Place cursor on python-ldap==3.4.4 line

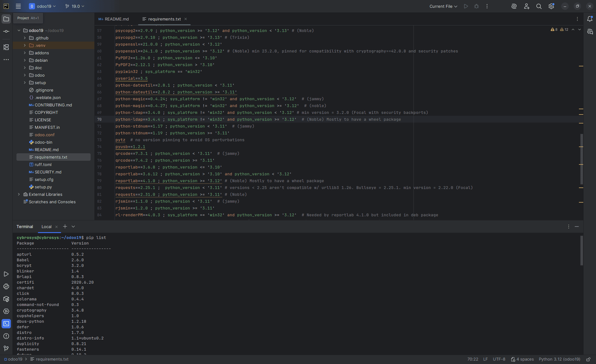(x=258, y=119)
